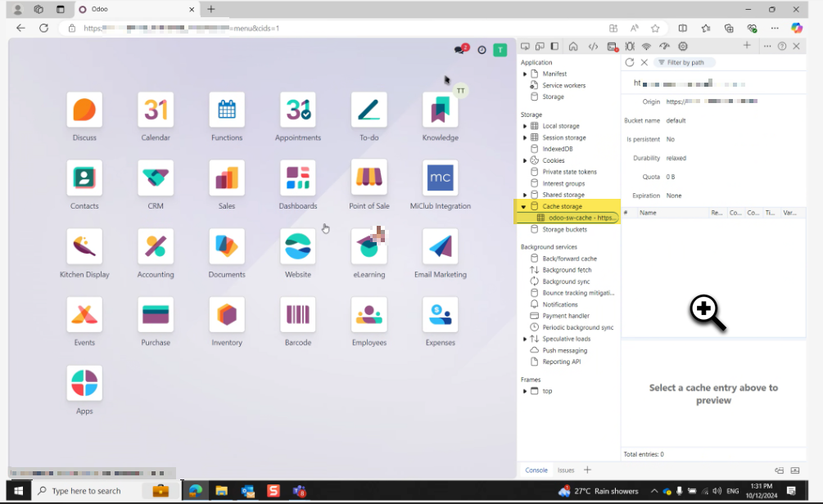Switch to the Console drawer tab

[x=536, y=470]
